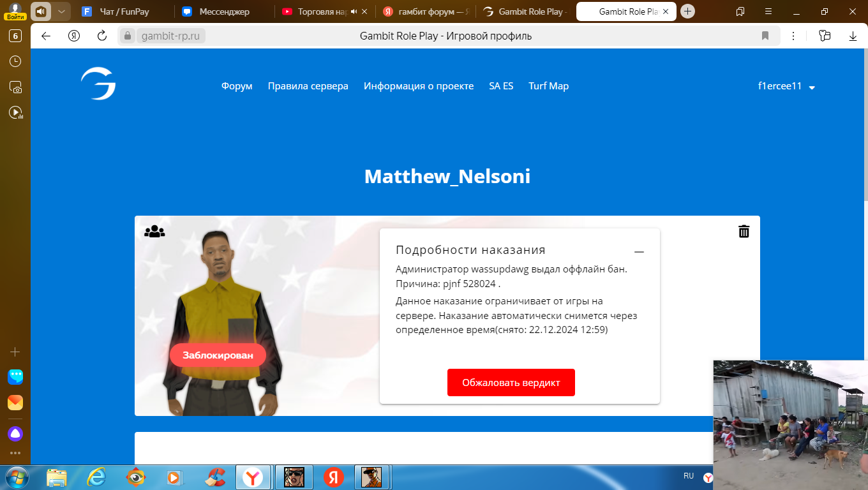Collapse the punishment details panel
The image size is (868, 490).
click(x=639, y=252)
